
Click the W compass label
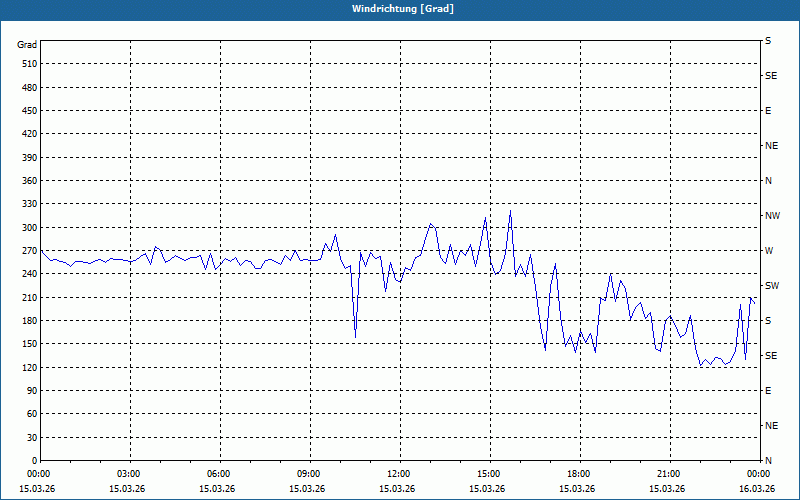pyautogui.click(x=769, y=251)
